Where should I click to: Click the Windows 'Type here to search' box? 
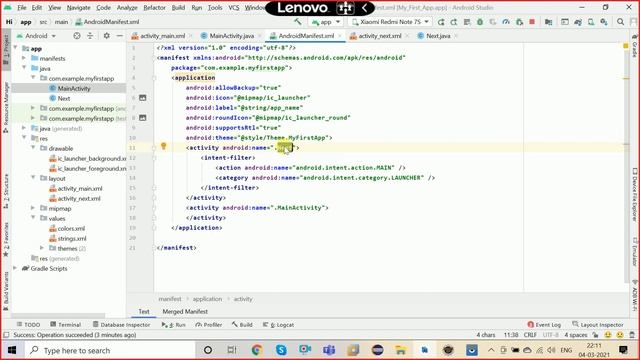(x=109, y=350)
